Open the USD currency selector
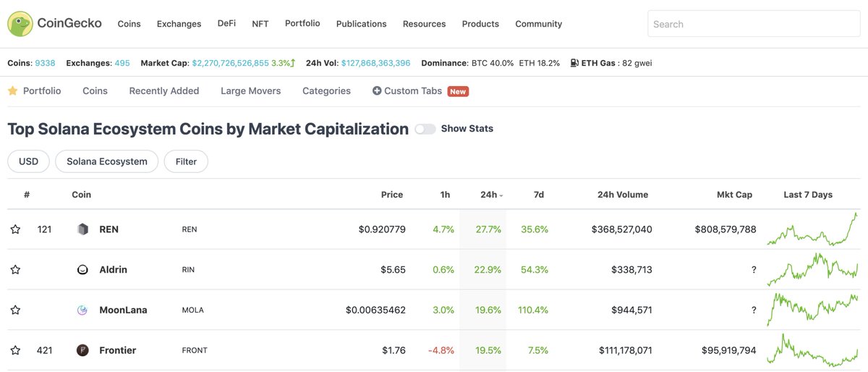The height and width of the screenshot is (372, 868). pyautogui.click(x=28, y=161)
